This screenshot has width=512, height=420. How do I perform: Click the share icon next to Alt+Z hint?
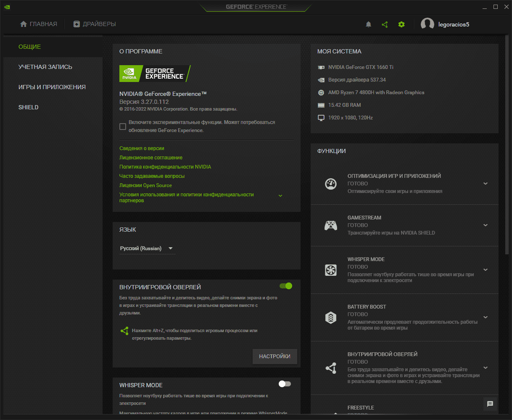(x=124, y=331)
